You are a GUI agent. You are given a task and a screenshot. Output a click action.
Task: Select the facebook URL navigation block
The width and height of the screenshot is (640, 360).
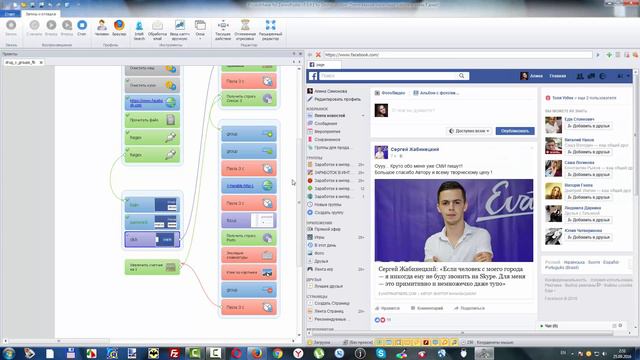point(152,102)
